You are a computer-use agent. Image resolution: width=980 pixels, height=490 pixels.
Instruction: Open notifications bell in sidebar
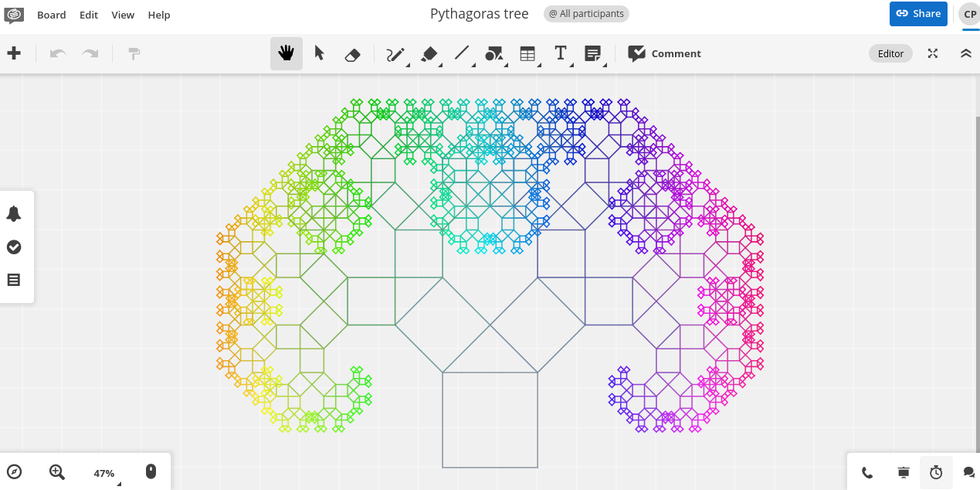point(13,214)
